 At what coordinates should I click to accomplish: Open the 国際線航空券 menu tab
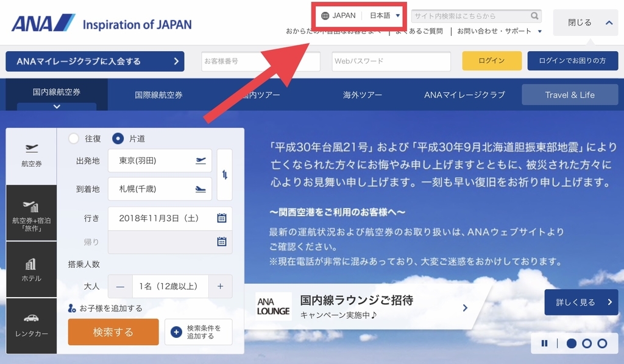pyautogui.click(x=158, y=95)
